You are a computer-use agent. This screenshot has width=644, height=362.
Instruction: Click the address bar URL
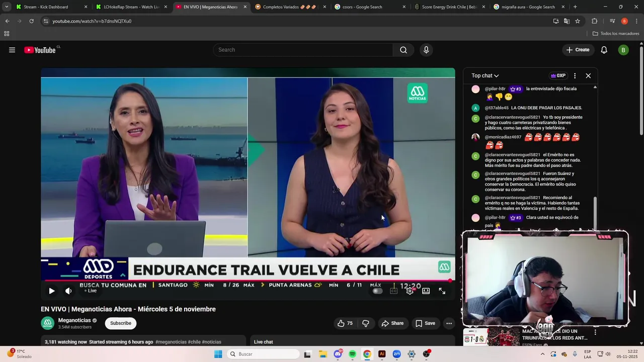click(x=92, y=21)
